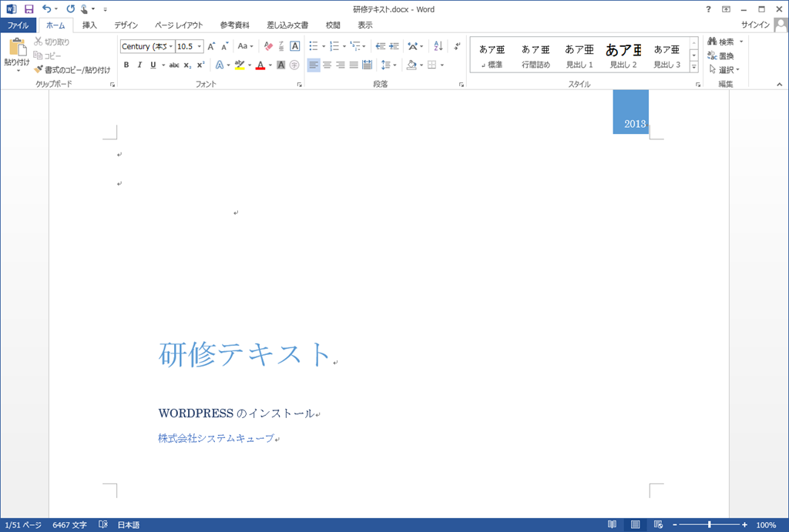Increase paragraph indent
789x532 pixels.
pyautogui.click(x=394, y=46)
